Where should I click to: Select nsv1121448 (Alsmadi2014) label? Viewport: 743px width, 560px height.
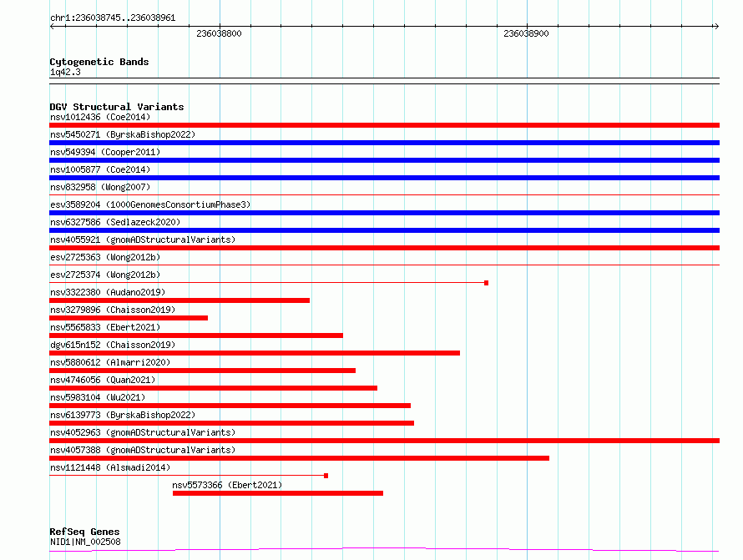coord(110,467)
